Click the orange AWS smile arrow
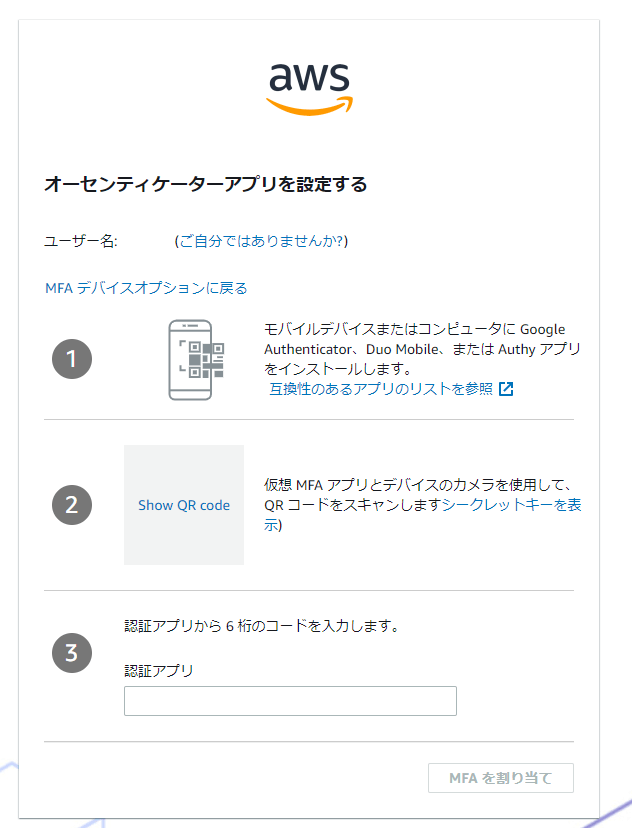This screenshot has height=828, width=632. 309,106
